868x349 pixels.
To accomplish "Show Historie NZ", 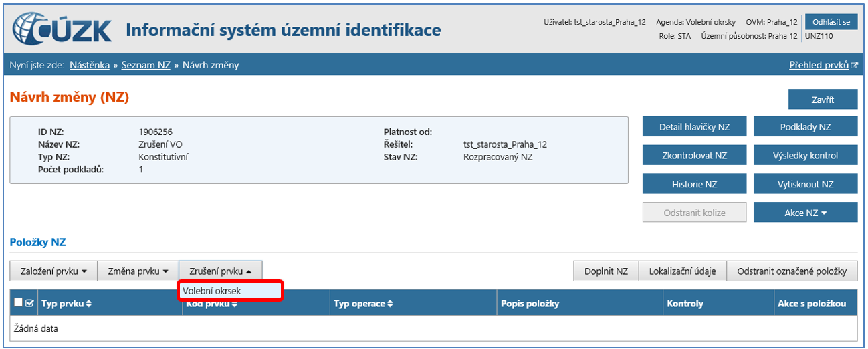I will [694, 185].
